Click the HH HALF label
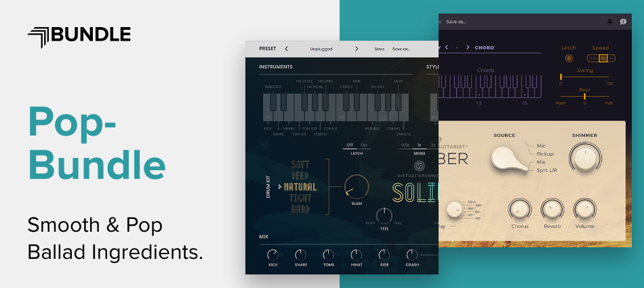 click(377, 87)
